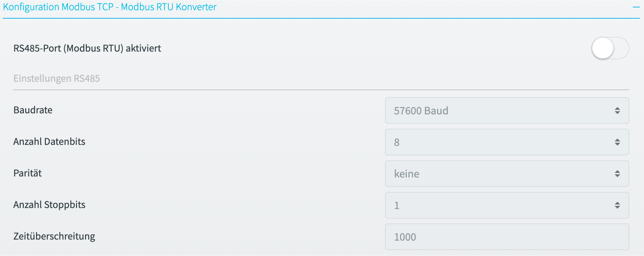Click the RS485-Port (Modbus RTU) aktiviert label
The image size is (644, 256).
87,48
